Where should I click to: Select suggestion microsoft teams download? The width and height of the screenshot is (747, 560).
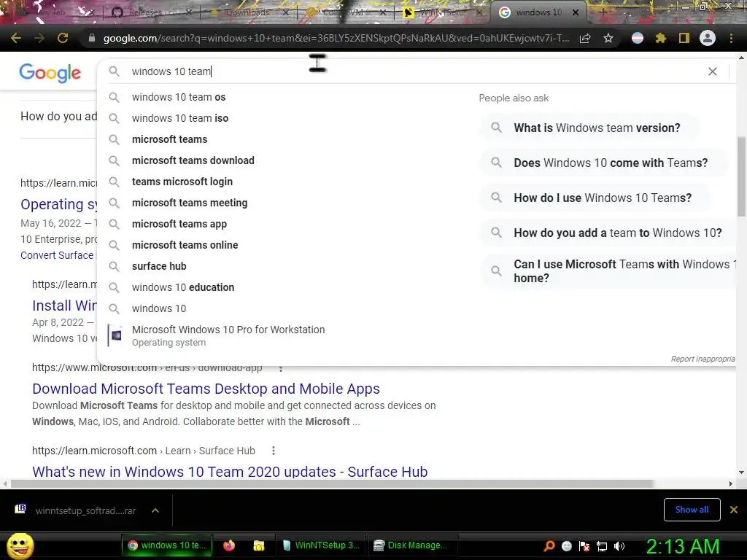point(193,160)
